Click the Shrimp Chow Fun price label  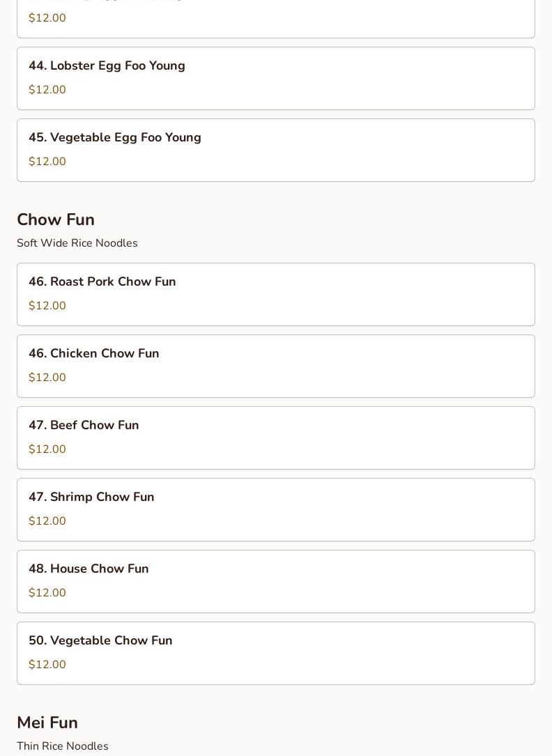(x=47, y=521)
